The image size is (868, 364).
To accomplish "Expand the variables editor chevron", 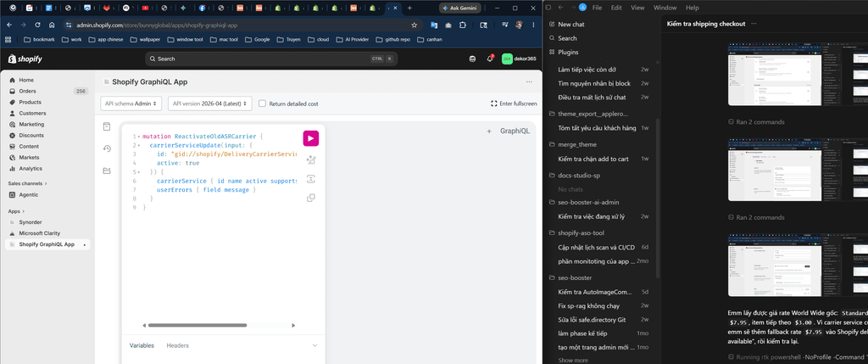I will (x=314, y=345).
